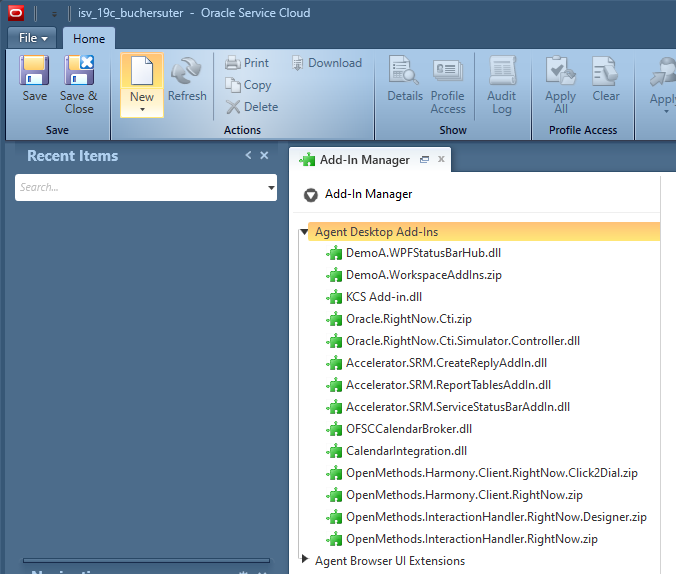Clear profile access settings
The width and height of the screenshot is (676, 574).
(605, 78)
